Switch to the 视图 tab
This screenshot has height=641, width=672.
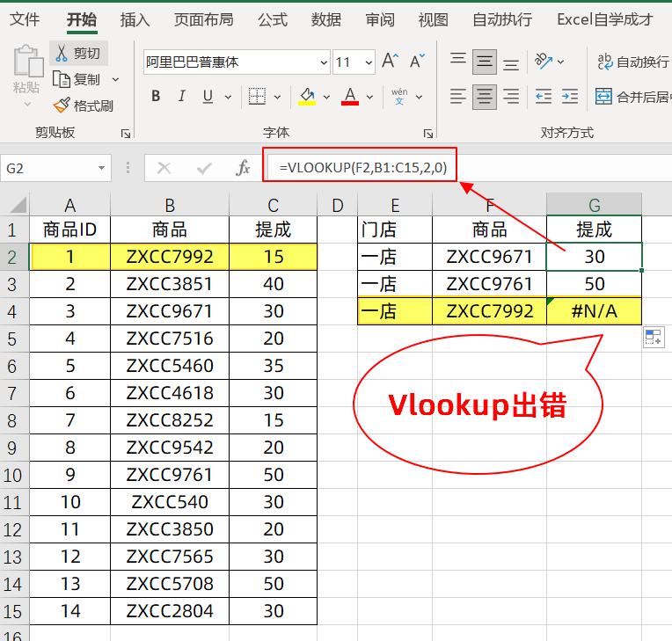point(434,19)
